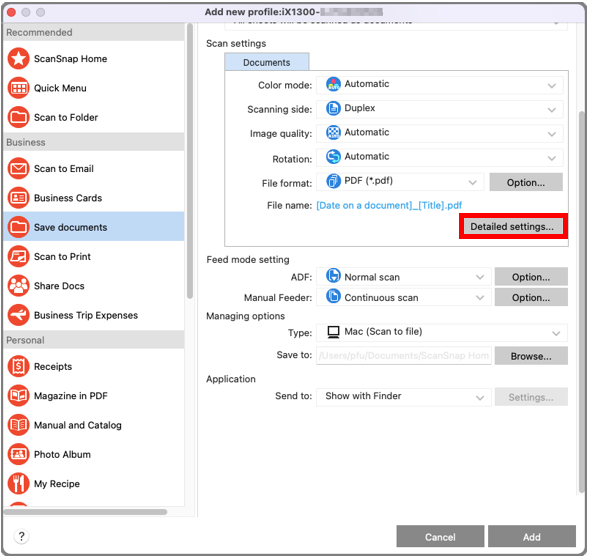Click the ScanSnap Home star icon
Image resolution: width=589 pixels, height=558 pixels.
click(18, 59)
